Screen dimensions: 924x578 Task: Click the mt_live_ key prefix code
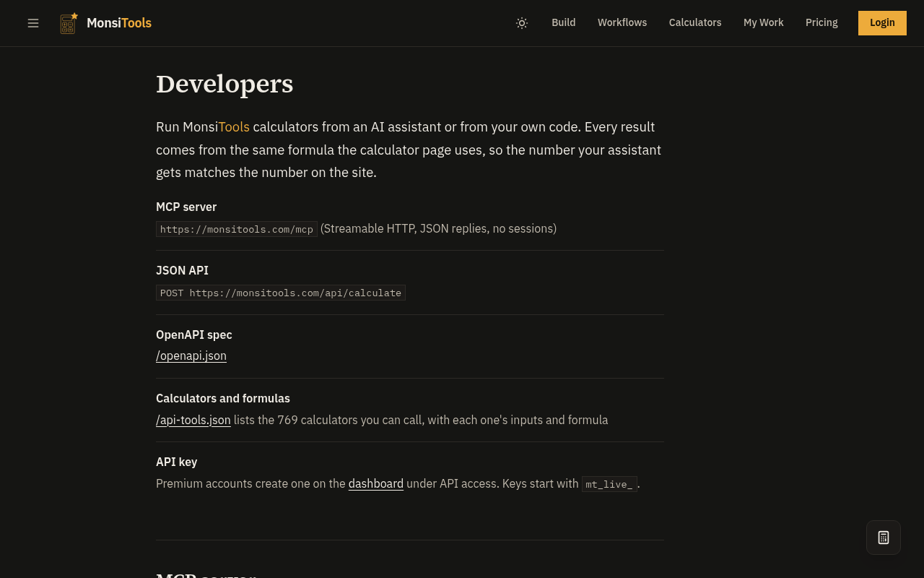[x=609, y=484]
